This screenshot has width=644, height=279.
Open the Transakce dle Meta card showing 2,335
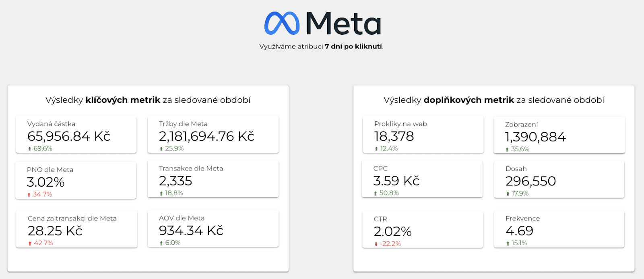213,179
